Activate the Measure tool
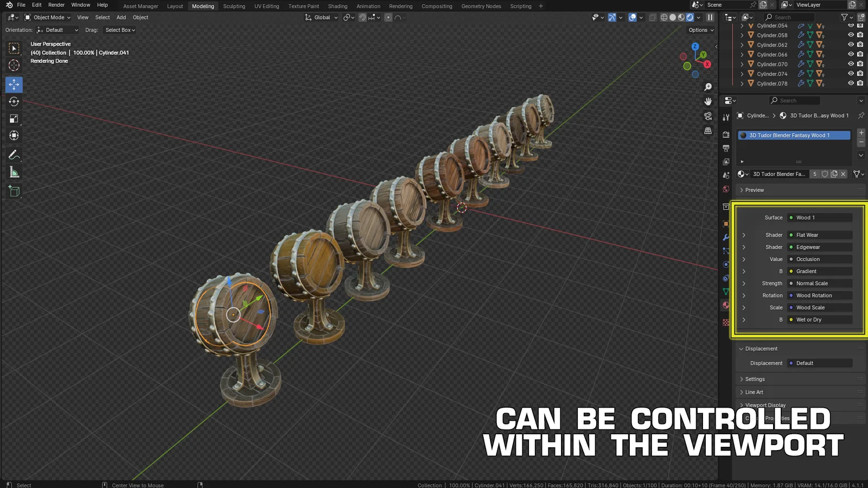The image size is (868, 488). pyautogui.click(x=13, y=172)
